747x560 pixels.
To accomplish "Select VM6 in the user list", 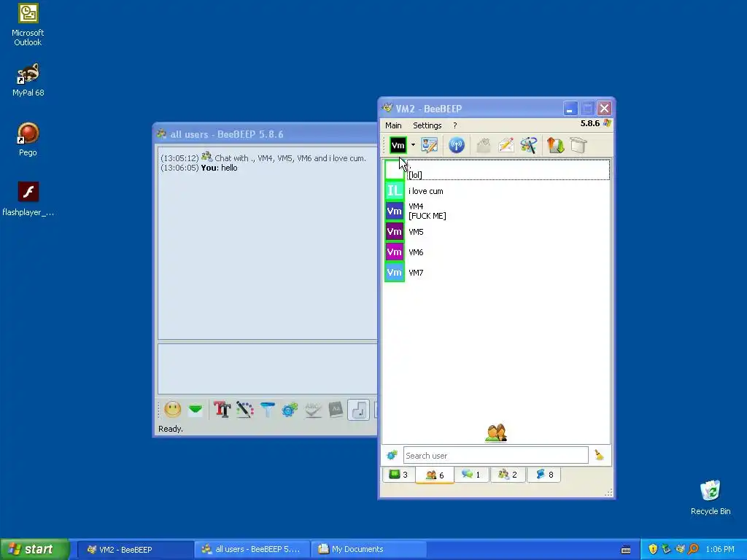I will 496,252.
